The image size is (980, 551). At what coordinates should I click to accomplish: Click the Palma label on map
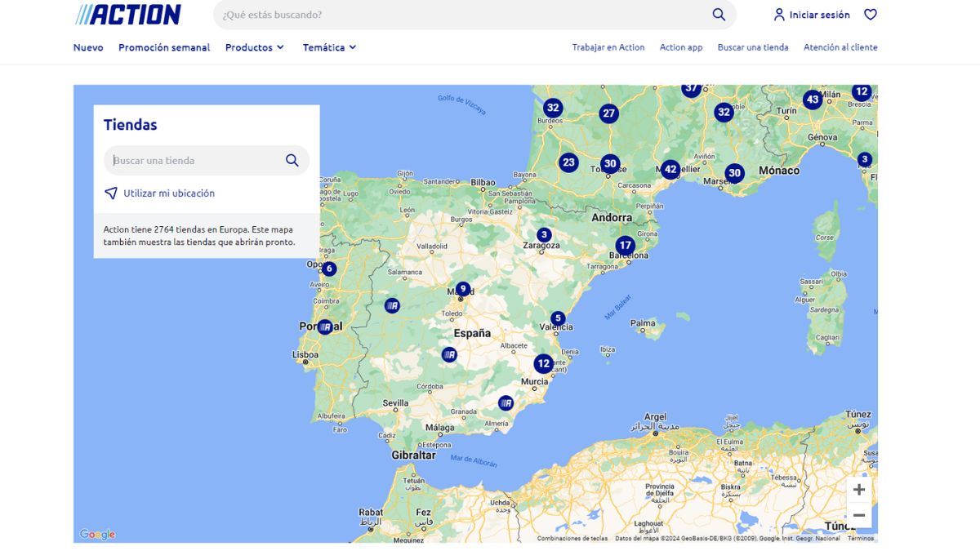643,323
